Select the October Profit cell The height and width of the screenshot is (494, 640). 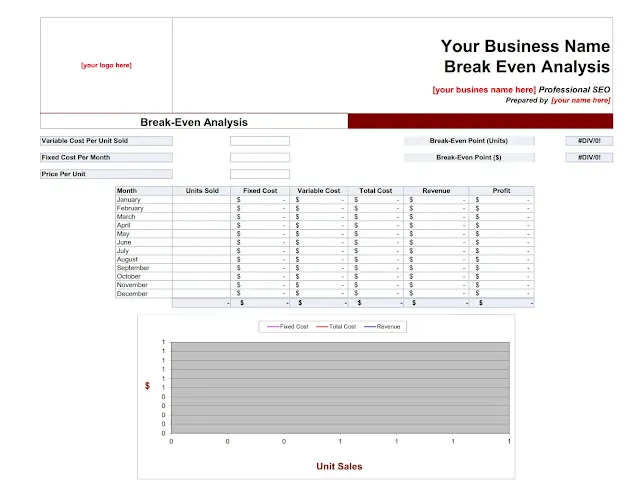[x=502, y=276]
